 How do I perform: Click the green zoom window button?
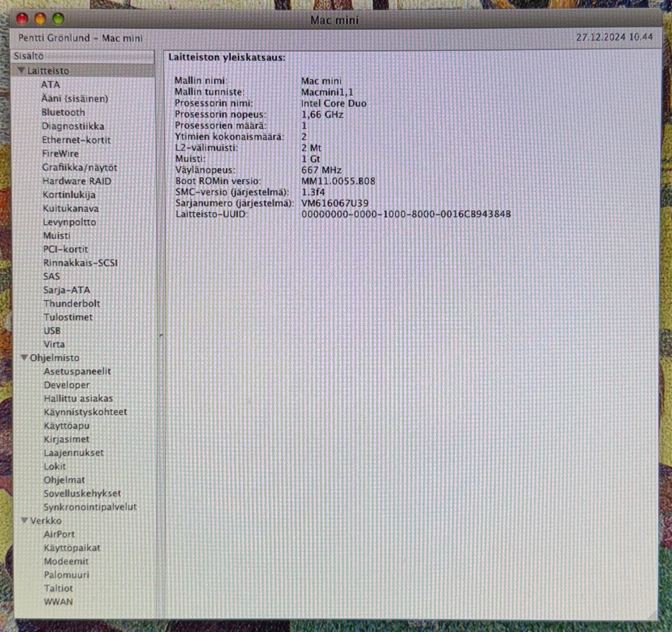tap(58, 19)
